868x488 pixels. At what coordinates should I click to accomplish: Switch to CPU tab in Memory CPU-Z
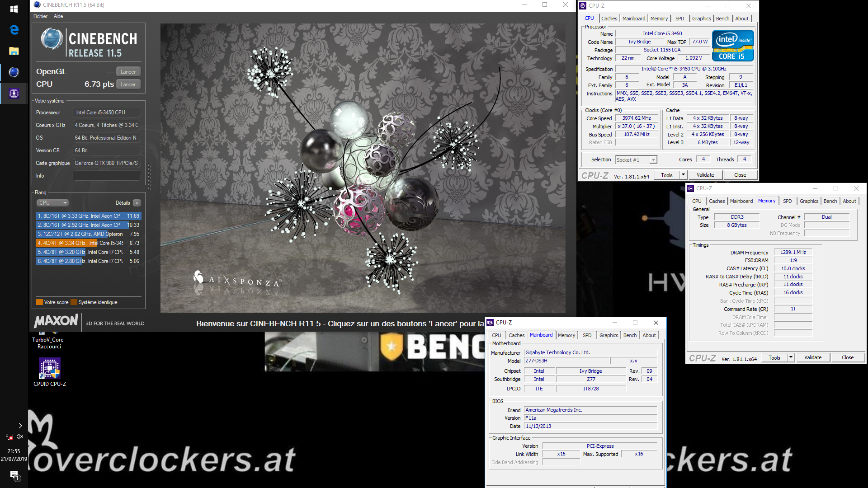click(x=697, y=201)
